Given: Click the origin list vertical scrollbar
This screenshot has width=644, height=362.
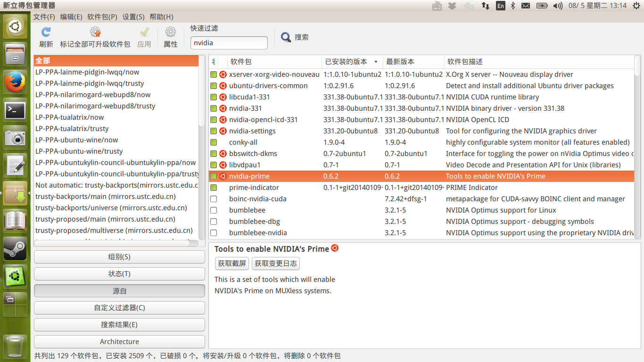Looking at the screenshot, I should [x=202, y=147].
